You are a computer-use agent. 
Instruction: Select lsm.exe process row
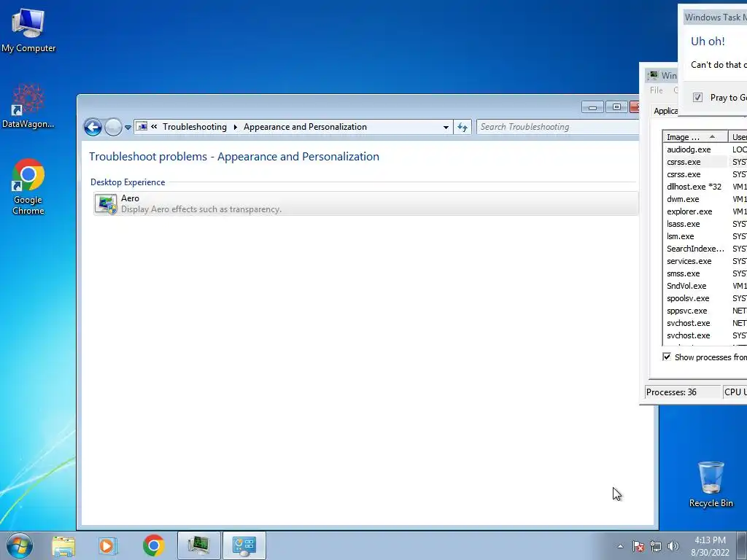pos(705,236)
